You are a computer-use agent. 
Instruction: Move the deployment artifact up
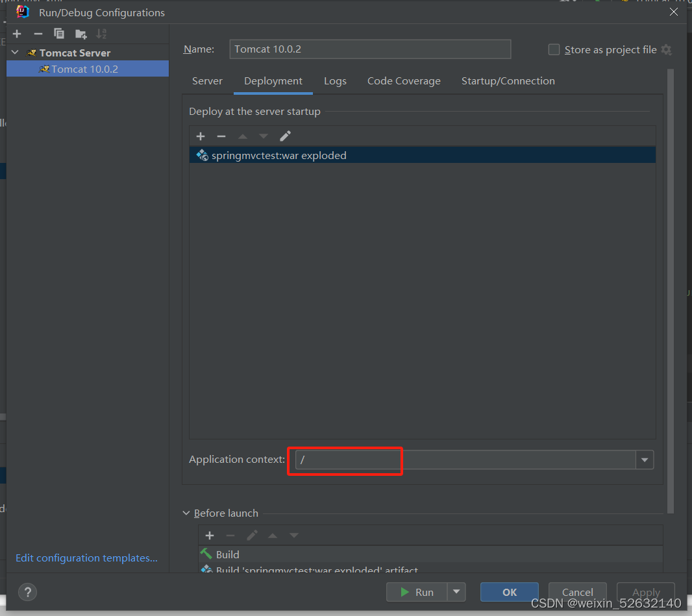tap(243, 136)
